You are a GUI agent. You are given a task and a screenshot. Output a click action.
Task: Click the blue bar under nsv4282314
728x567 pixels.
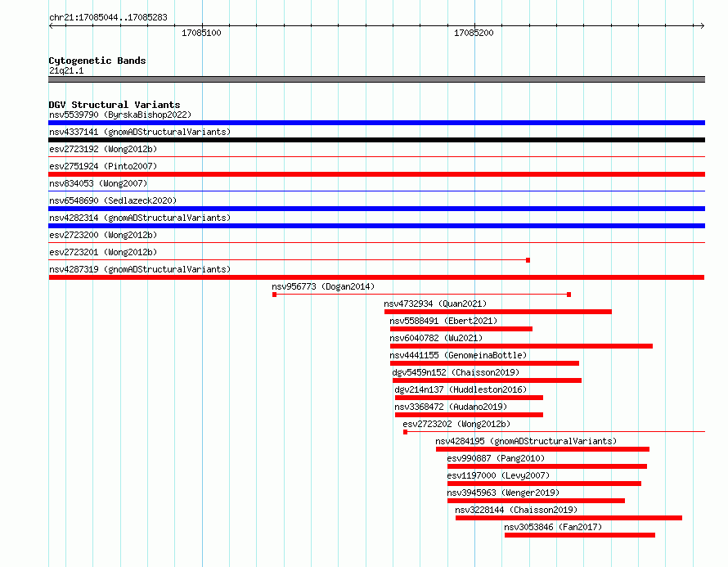pyautogui.click(x=376, y=226)
